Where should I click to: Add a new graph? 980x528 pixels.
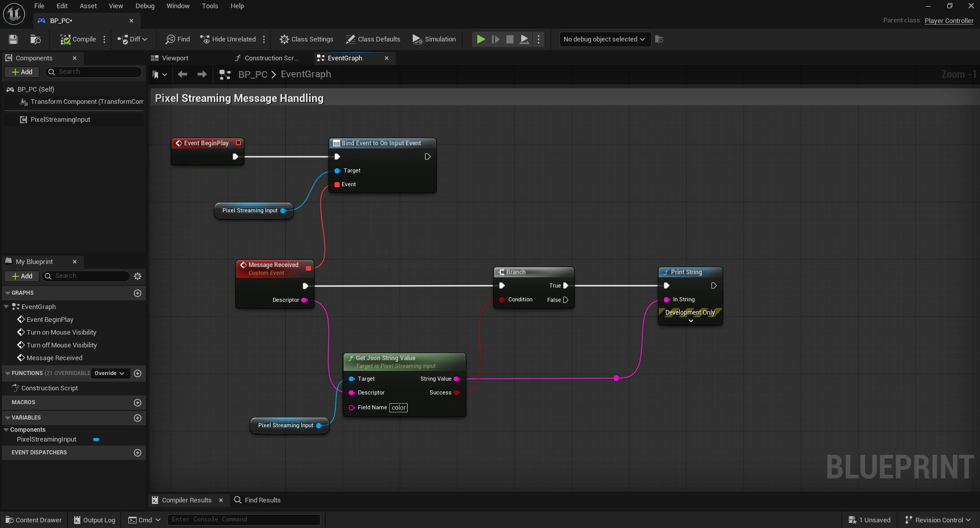138,293
